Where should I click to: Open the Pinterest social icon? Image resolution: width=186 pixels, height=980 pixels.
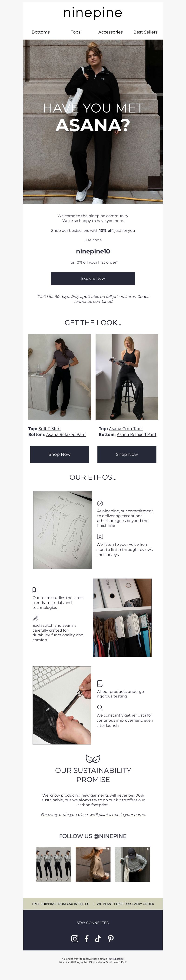click(x=111, y=939)
